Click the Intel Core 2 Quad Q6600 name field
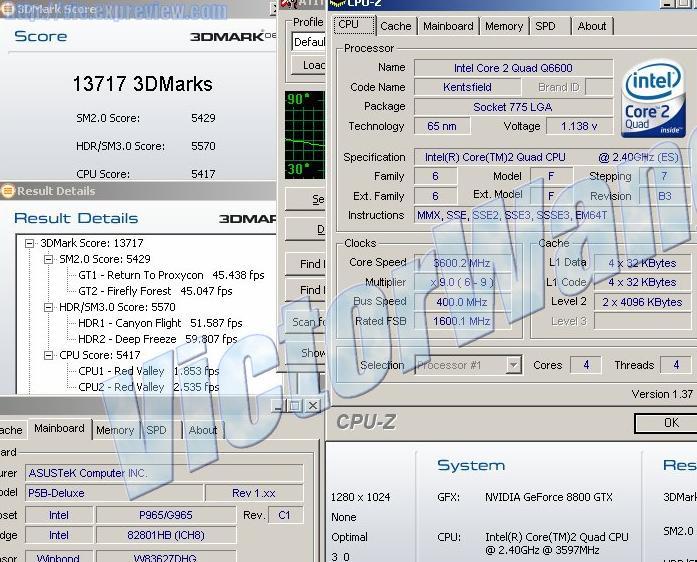This screenshot has height=562, width=697. [513, 68]
